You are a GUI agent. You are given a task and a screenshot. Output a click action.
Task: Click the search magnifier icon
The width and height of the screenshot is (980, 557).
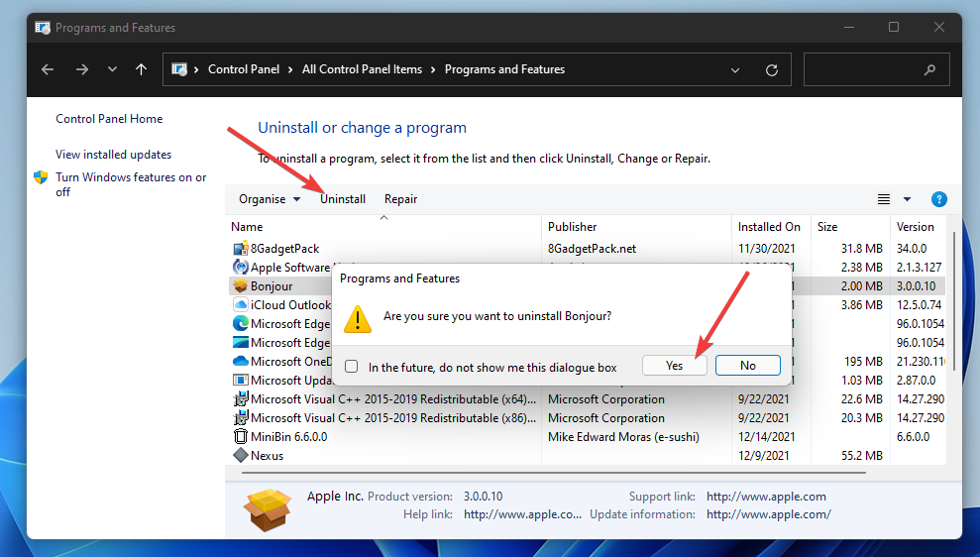tap(930, 69)
